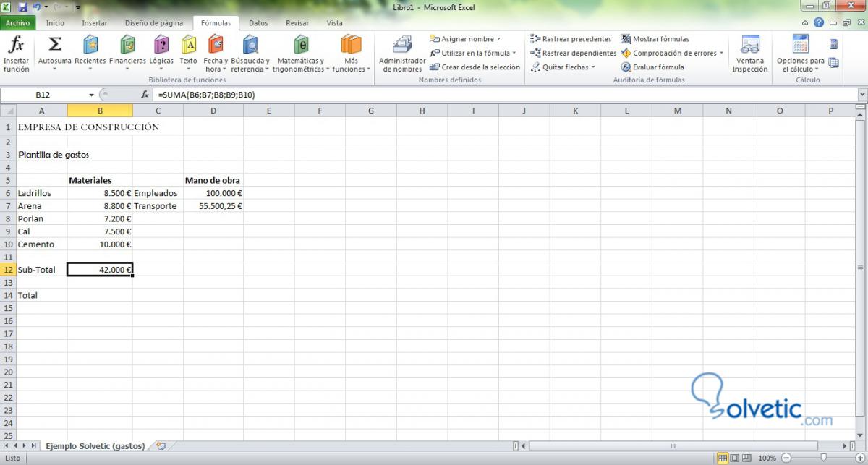Expand the Quitar flechas dropdown arrow
This screenshot has width=868, height=465.
pyautogui.click(x=593, y=67)
